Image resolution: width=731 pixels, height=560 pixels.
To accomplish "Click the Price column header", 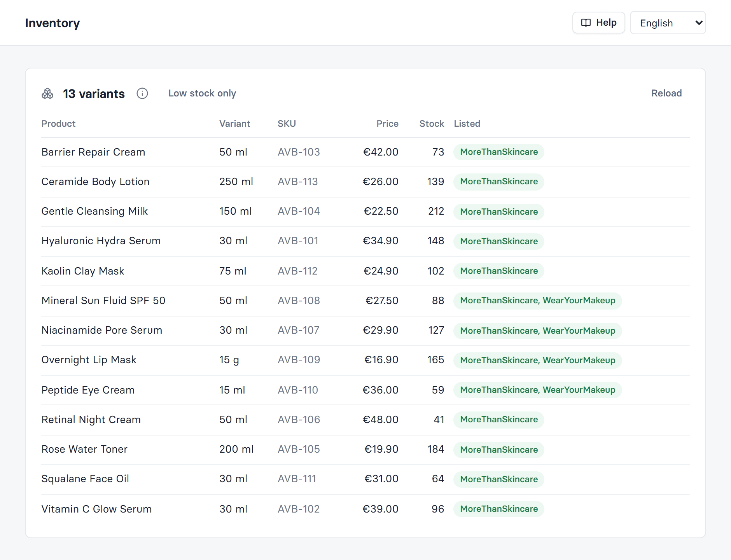I will coord(387,124).
